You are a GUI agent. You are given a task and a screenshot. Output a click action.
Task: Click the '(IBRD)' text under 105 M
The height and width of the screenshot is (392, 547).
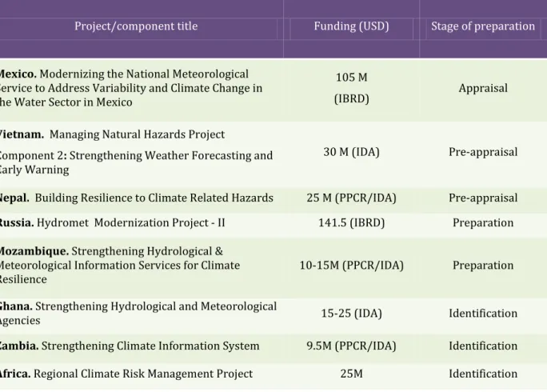click(351, 98)
